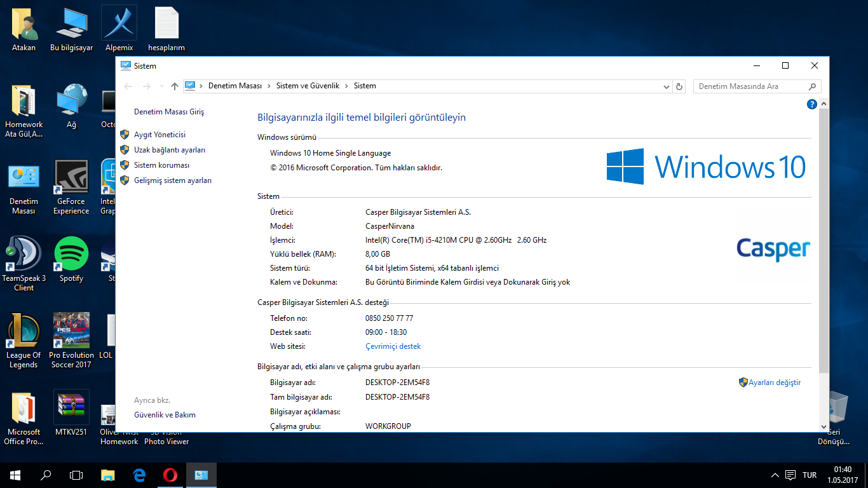Open Uzak bağlantı ayarları
The image size is (868, 488).
click(170, 150)
